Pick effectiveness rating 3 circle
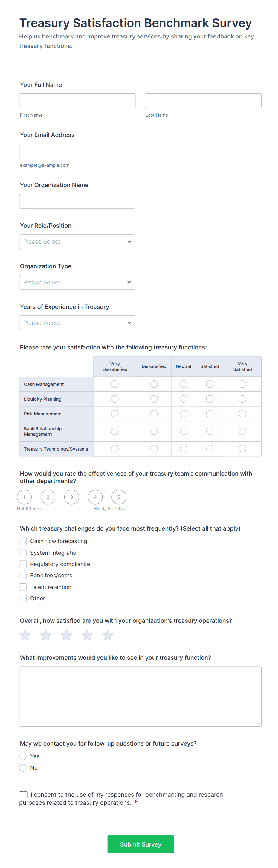The height and width of the screenshot is (868, 278). pos(71,497)
